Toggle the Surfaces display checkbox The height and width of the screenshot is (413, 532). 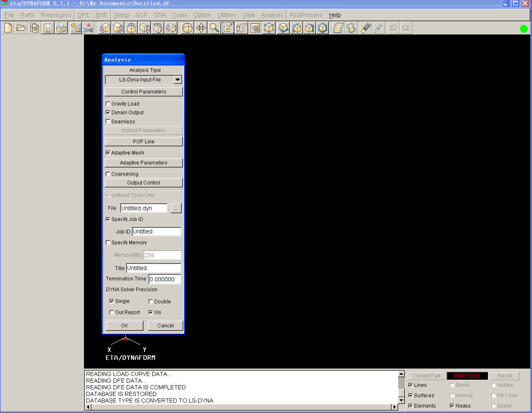coord(411,396)
